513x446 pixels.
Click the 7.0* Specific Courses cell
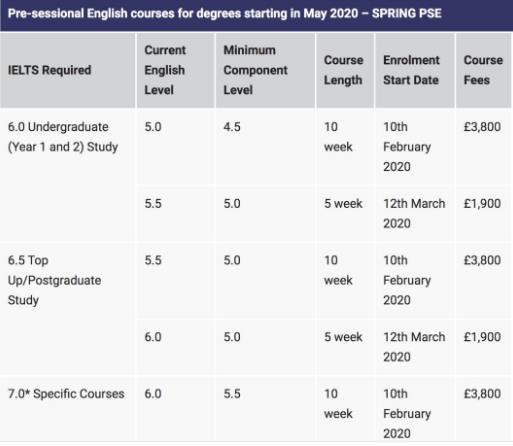[x=66, y=394]
